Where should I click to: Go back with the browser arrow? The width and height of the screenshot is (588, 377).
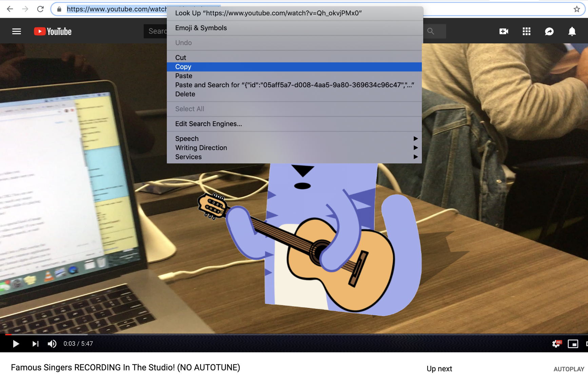click(10, 9)
